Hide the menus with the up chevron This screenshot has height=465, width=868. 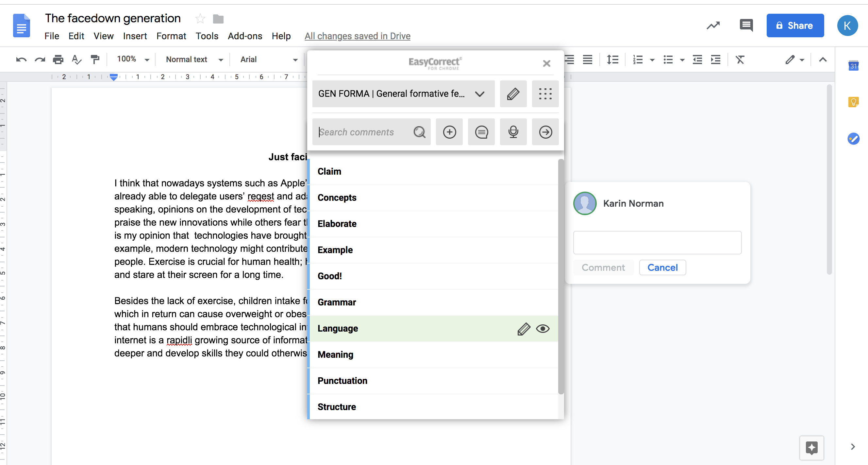823,60
